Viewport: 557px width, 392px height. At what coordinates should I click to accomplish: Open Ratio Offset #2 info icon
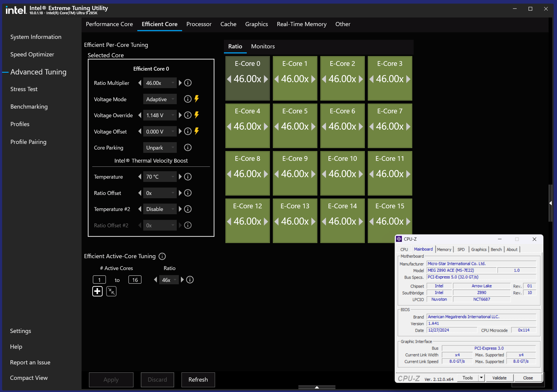point(188,225)
